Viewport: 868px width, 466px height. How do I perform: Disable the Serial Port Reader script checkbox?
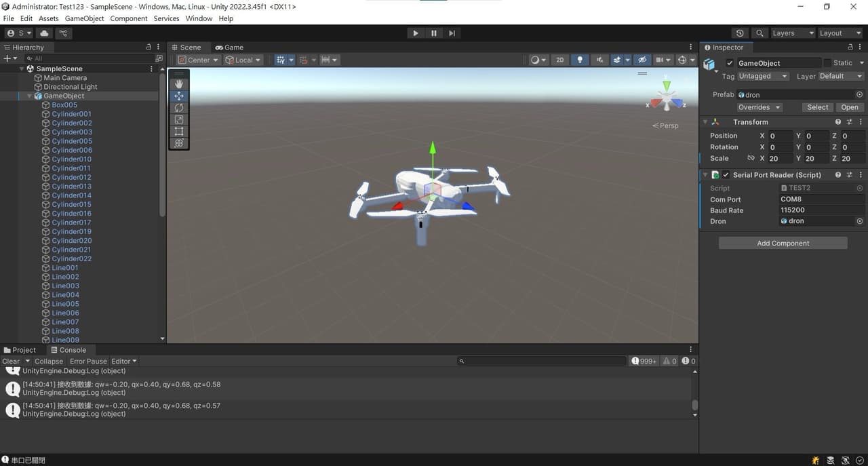[x=726, y=175]
